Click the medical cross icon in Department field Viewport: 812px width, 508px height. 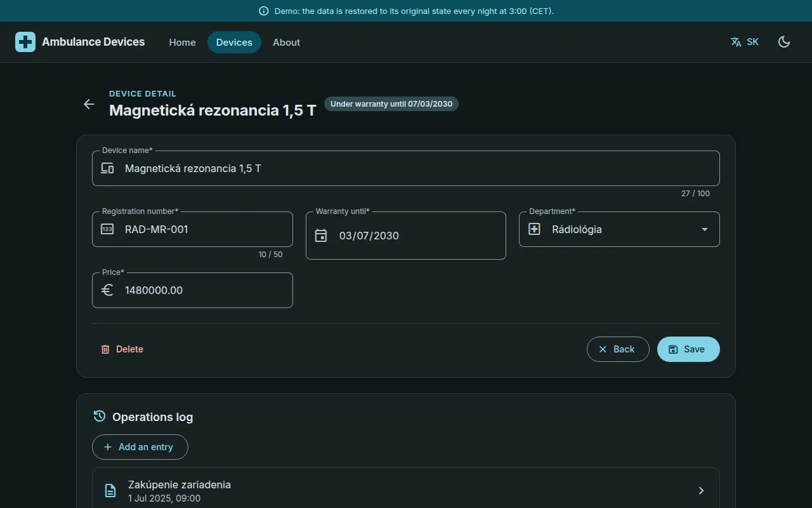coord(534,229)
